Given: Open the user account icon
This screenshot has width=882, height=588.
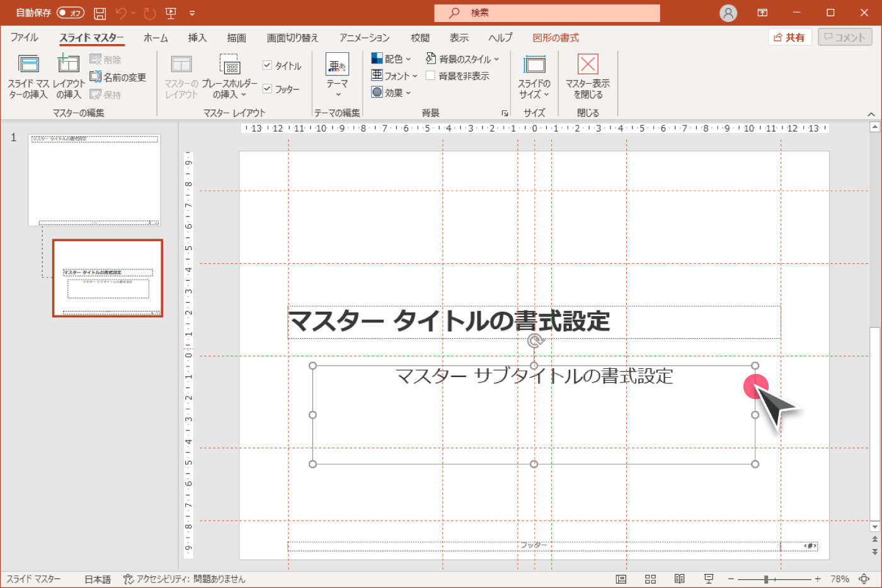Looking at the screenshot, I should pyautogui.click(x=728, y=13).
